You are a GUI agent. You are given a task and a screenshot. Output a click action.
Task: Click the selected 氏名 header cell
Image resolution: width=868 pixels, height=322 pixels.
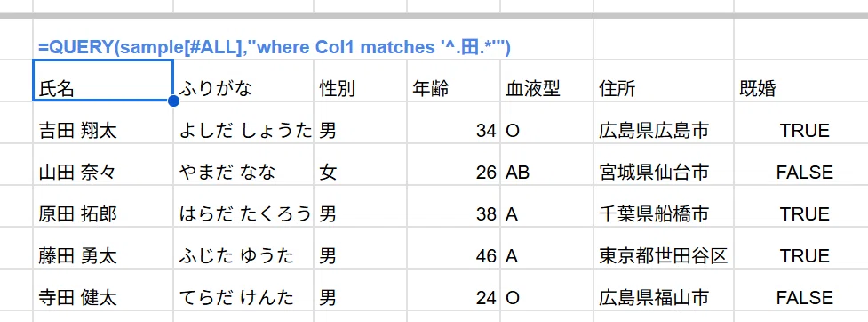coord(103,80)
